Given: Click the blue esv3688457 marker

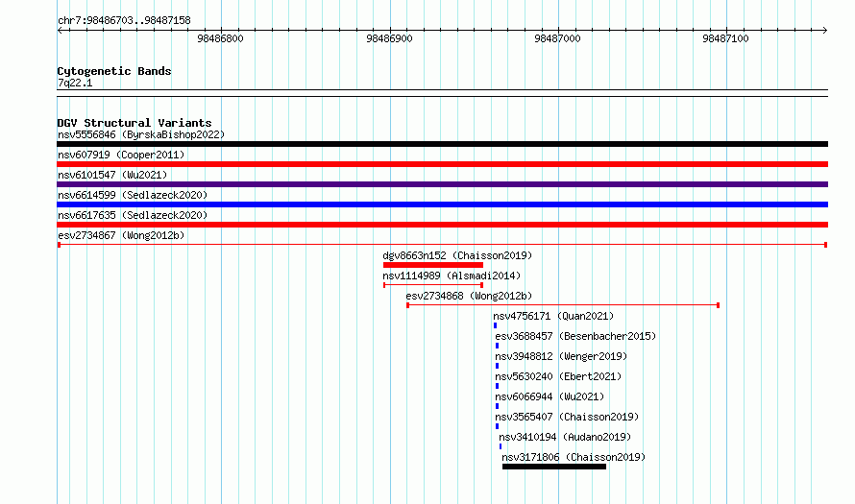Looking at the screenshot, I should [497, 346].
